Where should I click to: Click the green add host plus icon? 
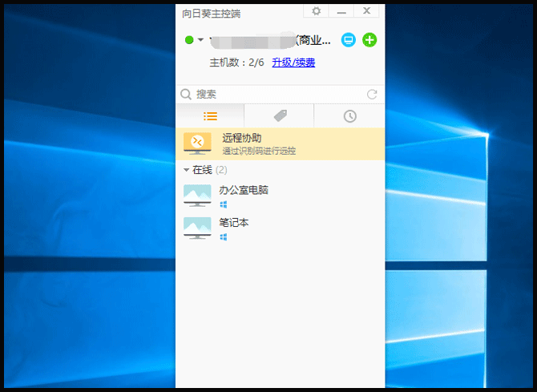pyautogui.click(x=369, y=40)
